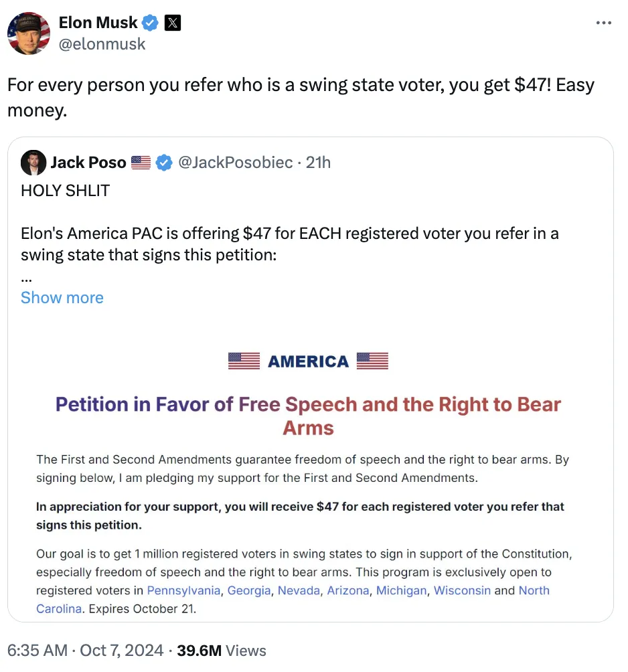This screenshot has width=628, height=672.
Task: Click the left flag beside the AMERICA logo
Action: (x=244, y=361)
